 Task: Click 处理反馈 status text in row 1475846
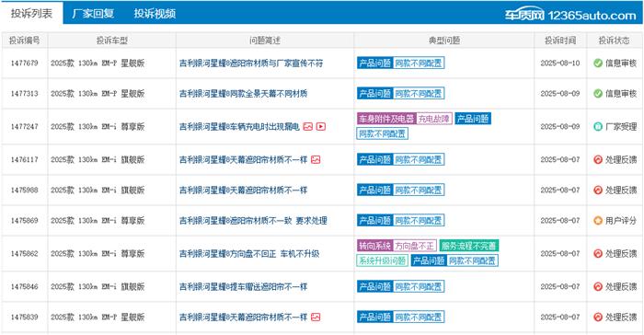[621, 286]
